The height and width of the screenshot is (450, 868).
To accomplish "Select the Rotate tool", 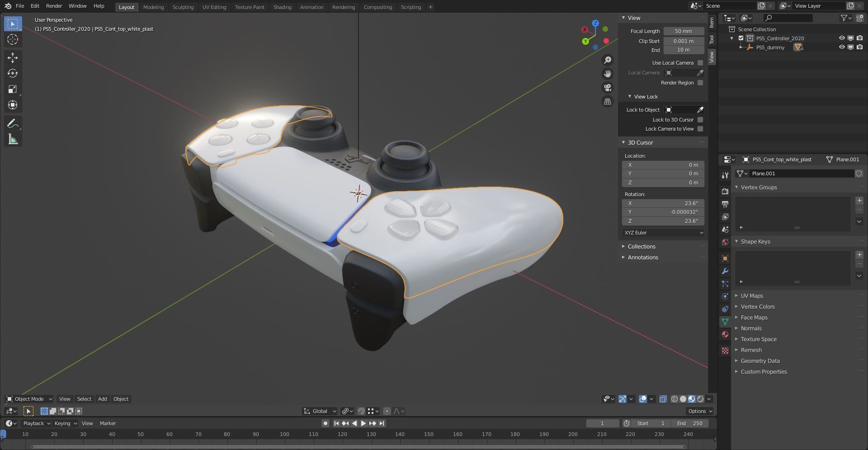I will coord(13,73).
